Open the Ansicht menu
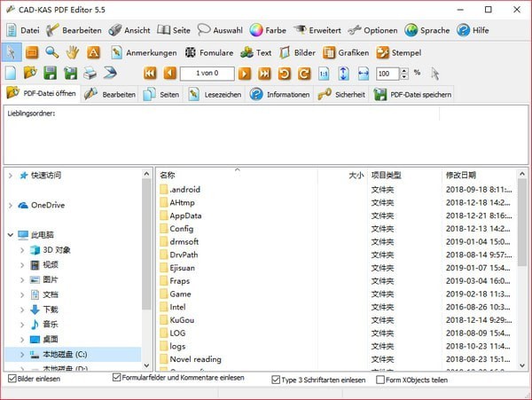 [x=129, y=30]
